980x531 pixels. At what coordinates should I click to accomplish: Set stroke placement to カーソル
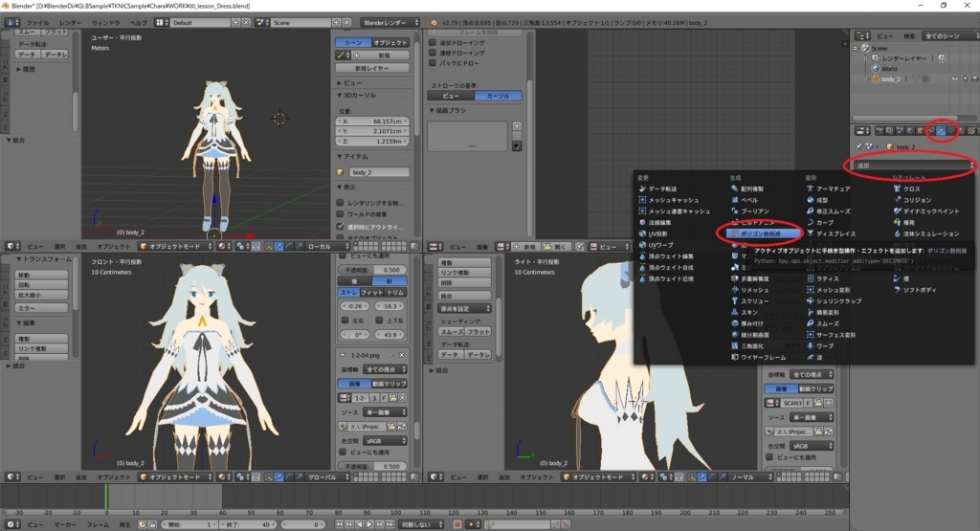click(x=498, y=96)
